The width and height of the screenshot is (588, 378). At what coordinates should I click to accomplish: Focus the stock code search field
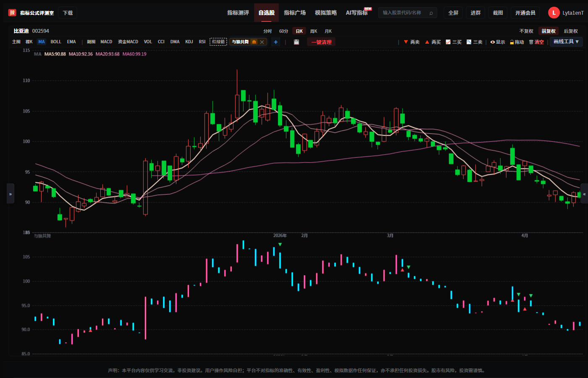[x=407, y=13]
